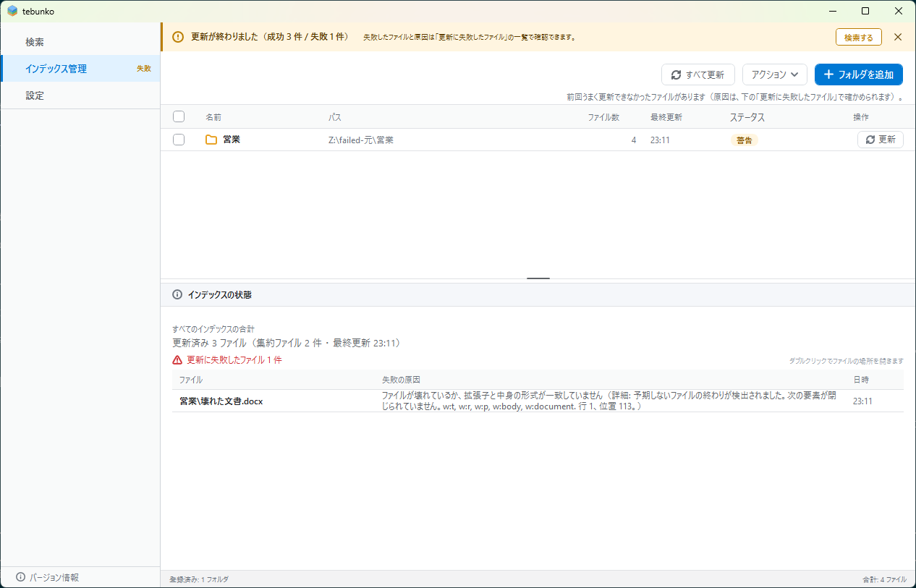Click the path Z:\failed-元\営業
The width and height of the screenshot is (916, 588).
tap(361, 140)
